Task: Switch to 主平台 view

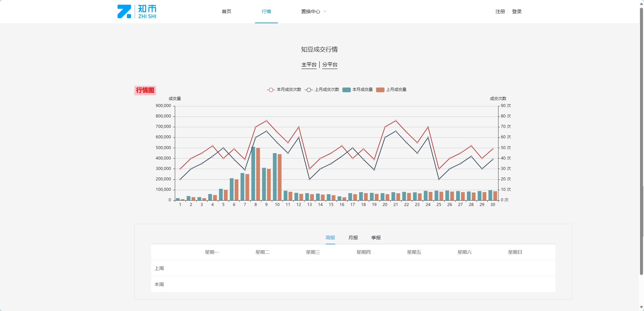Action: pyautogui.click(x=309, y=65)
